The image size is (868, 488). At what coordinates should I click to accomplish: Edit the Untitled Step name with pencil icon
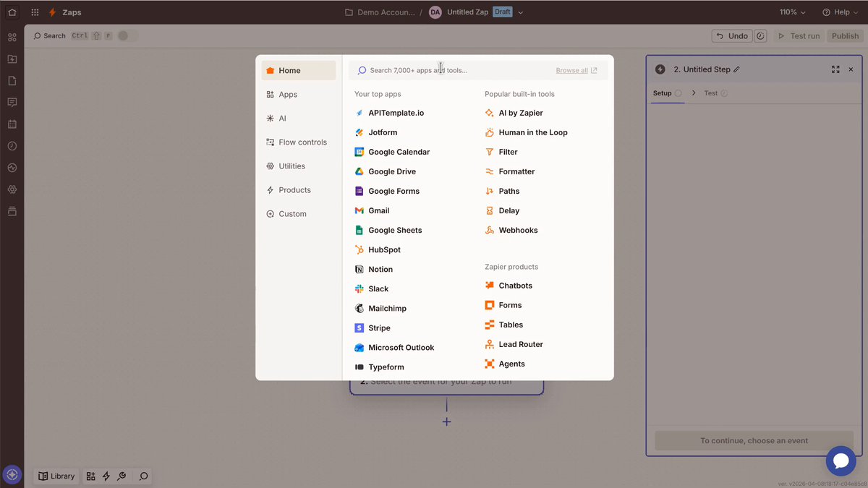737,69
